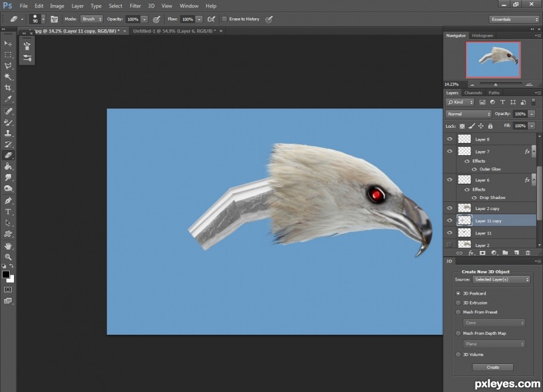Select the Hand tool

point(8,246)
